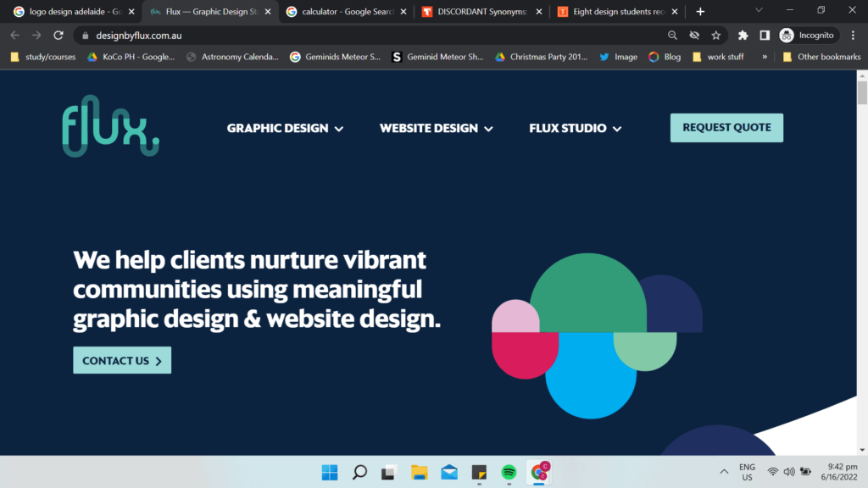
Task: Open the Blog bookmark
Action: [665, 57]
